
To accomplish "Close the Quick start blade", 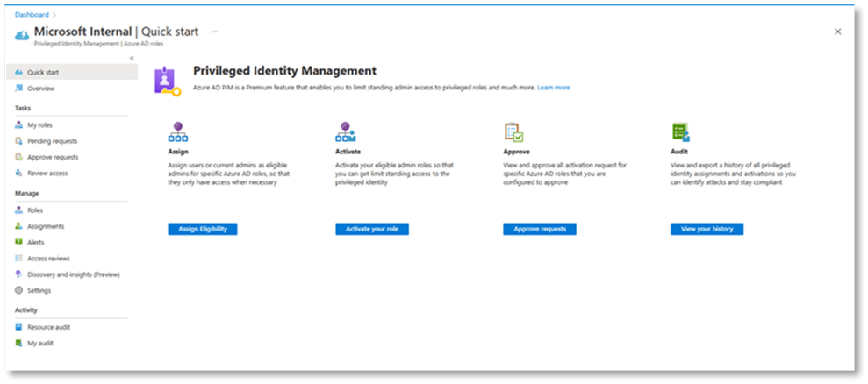I will click(x=837, y=32).
